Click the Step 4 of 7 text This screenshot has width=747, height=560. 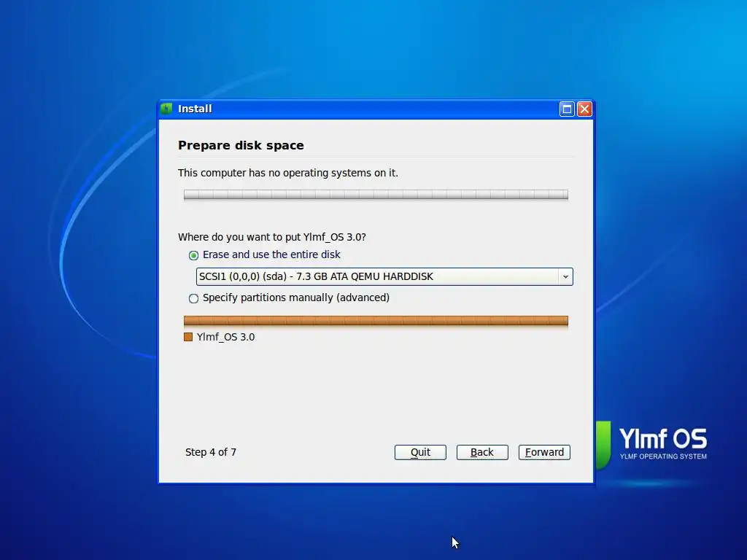tap(211, 452)
